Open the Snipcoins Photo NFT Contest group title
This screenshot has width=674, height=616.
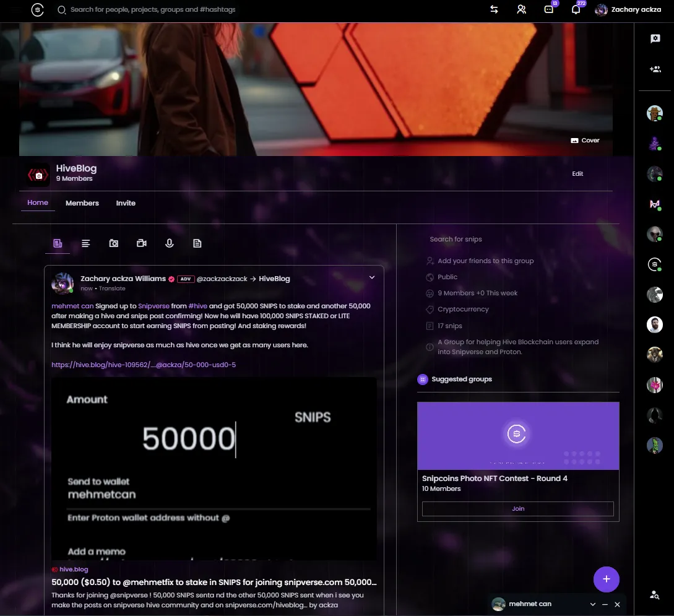[495, 479]
